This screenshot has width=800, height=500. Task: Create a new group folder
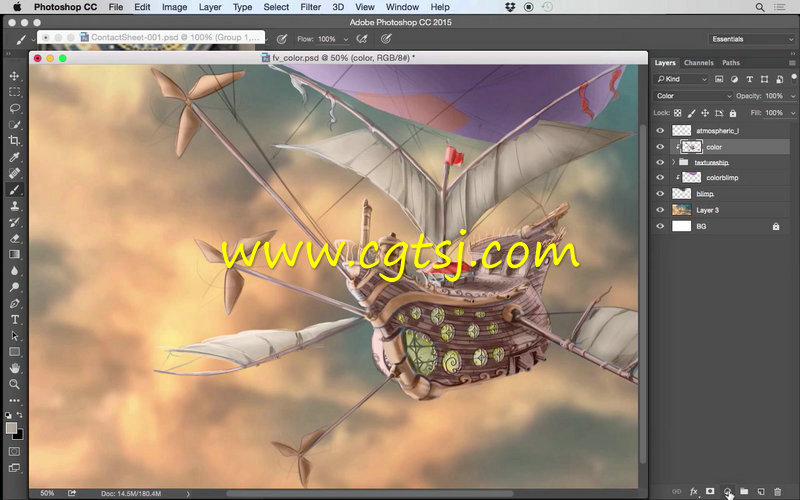(744, 491)
